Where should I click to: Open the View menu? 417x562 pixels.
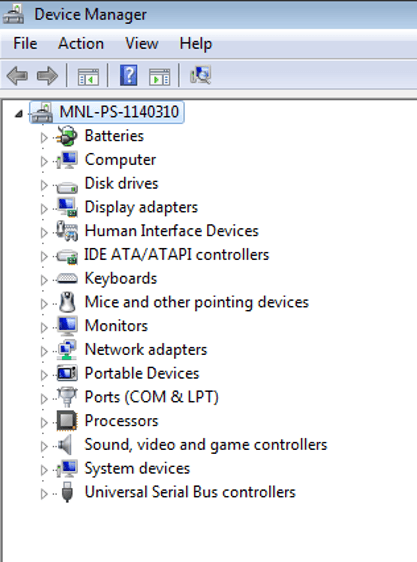(x=142, y=44)
